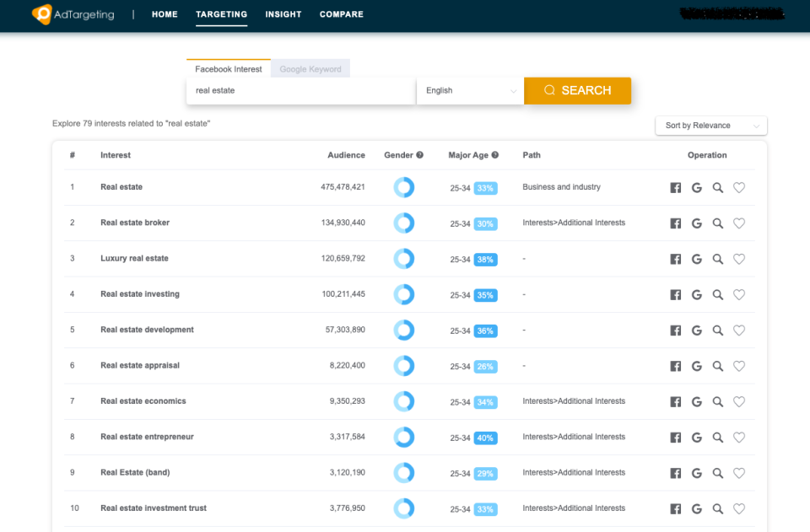
Task: Open Facebook icon for Real estate entrepreneur
Action: pyautogui.click(x=675, y=437)
